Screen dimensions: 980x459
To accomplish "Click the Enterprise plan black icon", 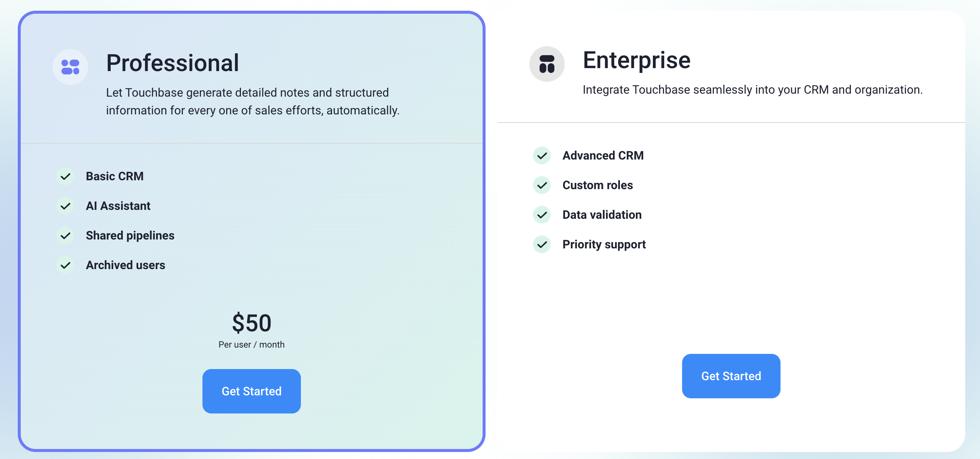I will [547, 64].
